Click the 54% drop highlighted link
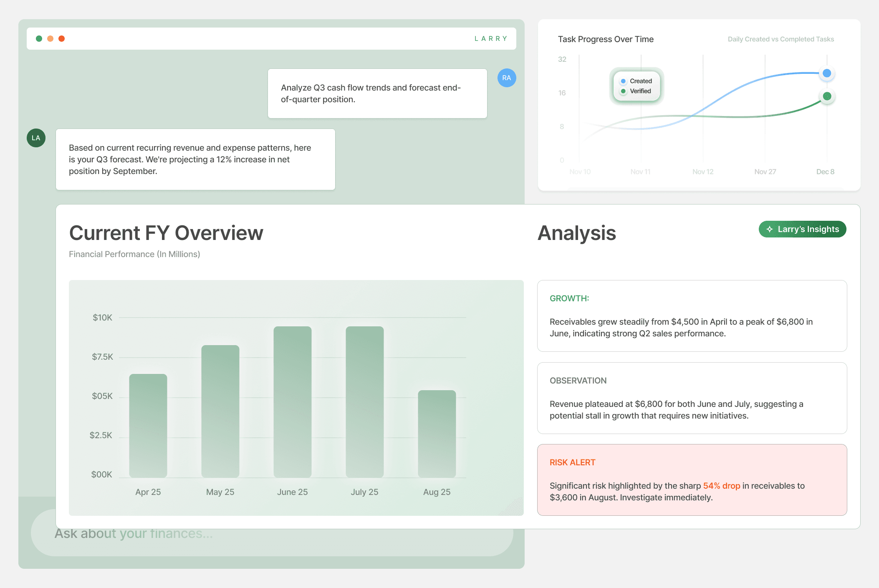 (x=721, y=486)
